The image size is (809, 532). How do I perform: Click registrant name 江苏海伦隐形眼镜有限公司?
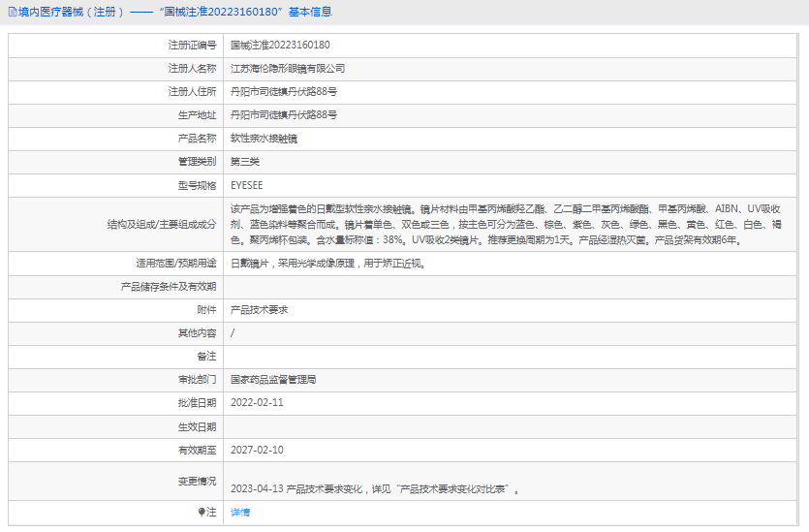coord(287,69)
